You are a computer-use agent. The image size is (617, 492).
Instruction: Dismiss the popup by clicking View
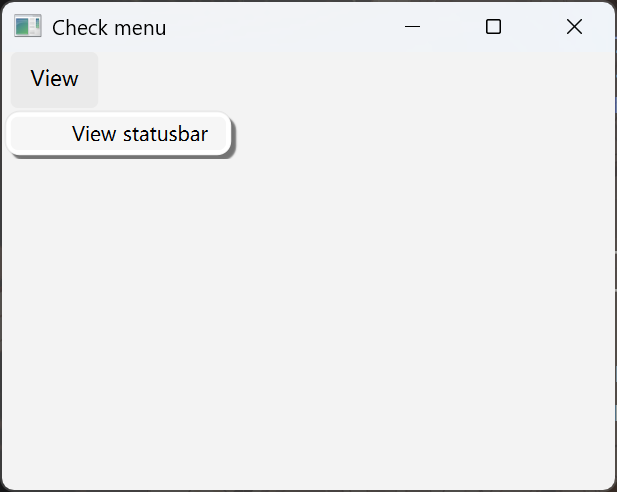point(54,79)
